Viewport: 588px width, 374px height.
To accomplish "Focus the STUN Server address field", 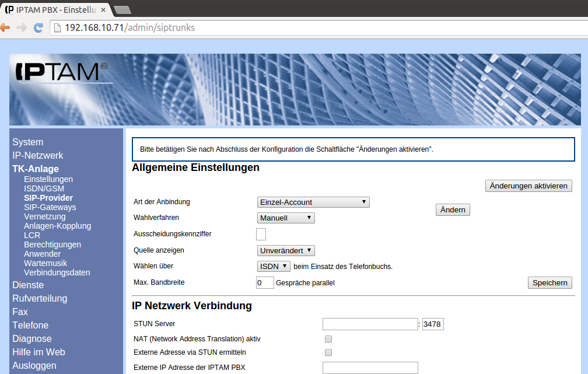I will pyautogui.click(x=370, y=324).
